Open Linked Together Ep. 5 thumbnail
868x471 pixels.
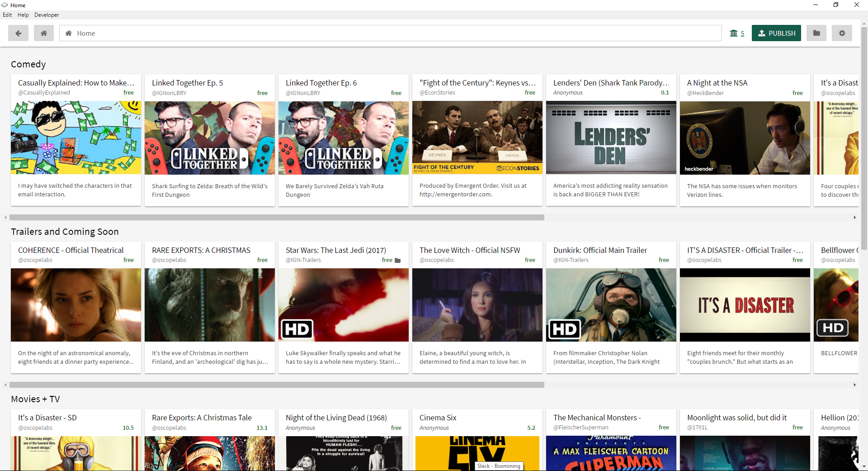pyautogui.click(x=210, y=138)
